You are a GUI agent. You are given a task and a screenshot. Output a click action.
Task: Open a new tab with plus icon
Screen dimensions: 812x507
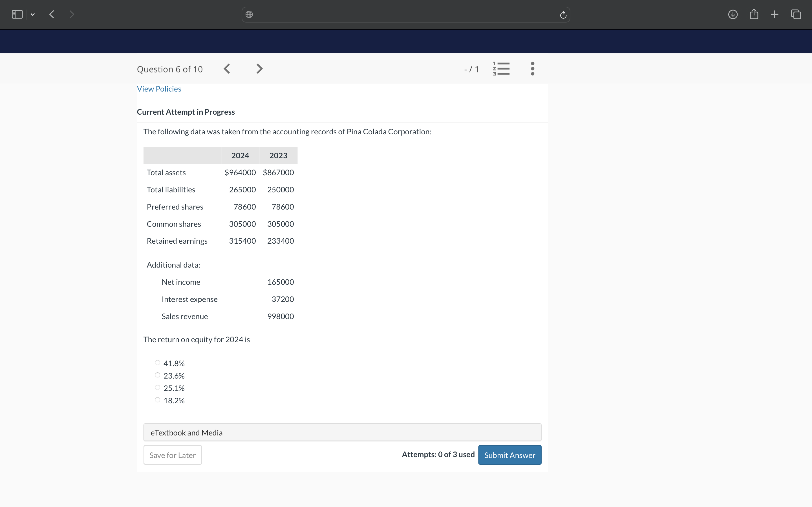tap(775, 14)
